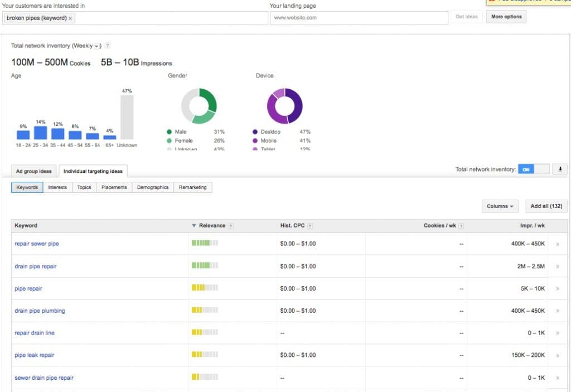
Task: Add pipe leak repair using its arrow icon
Action: point(558,355)
